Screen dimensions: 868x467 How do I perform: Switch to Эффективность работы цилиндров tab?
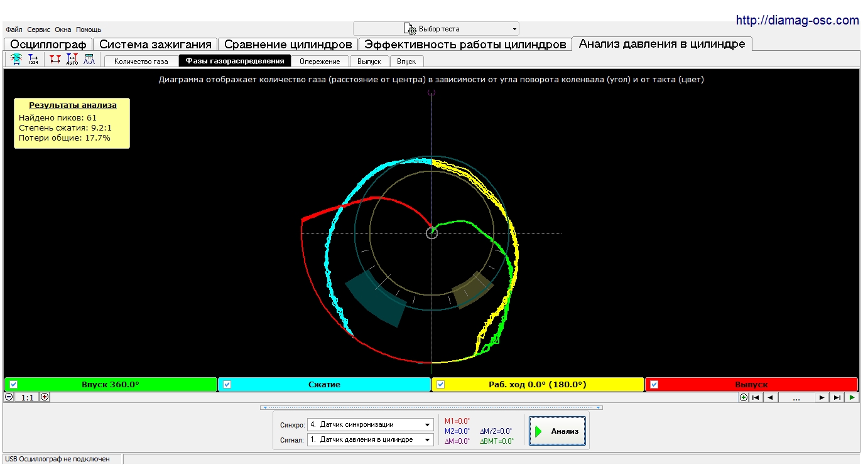pyautogui.click(x=465, y=45)
